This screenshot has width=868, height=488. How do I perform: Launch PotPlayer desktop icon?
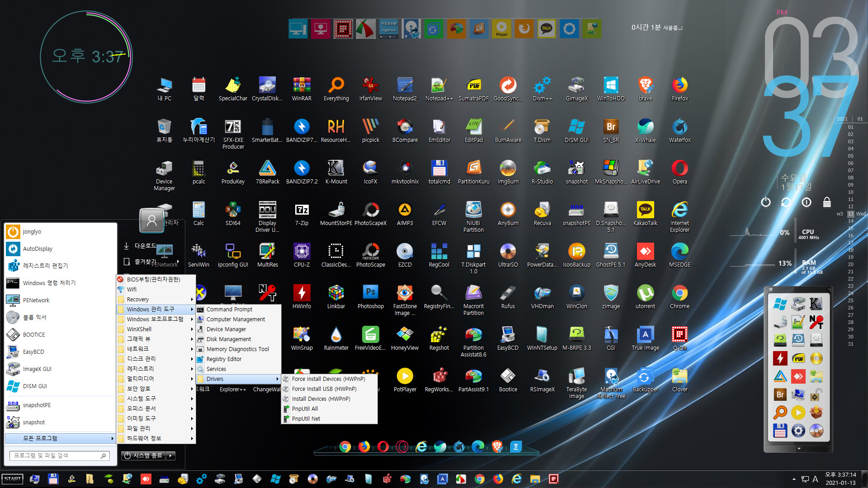pyautogui.click(x=405, y=380)
